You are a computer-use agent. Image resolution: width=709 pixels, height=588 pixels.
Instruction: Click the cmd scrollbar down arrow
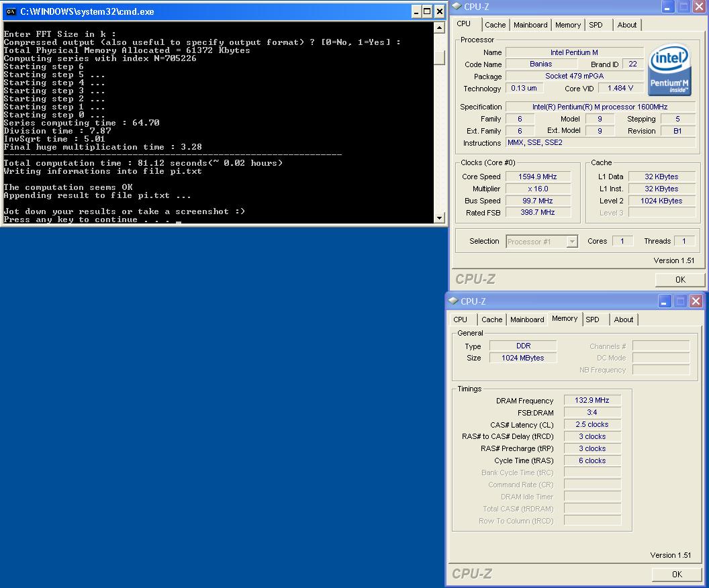439,218
